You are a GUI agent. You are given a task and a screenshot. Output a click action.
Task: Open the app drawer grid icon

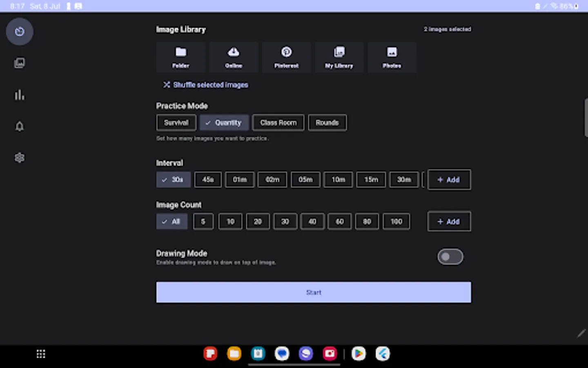(41, 354)
